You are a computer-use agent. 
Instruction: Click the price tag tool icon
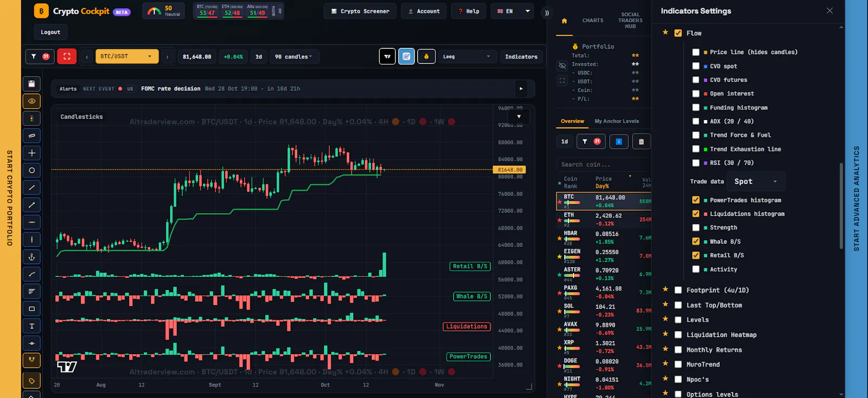tap(31, 381)
